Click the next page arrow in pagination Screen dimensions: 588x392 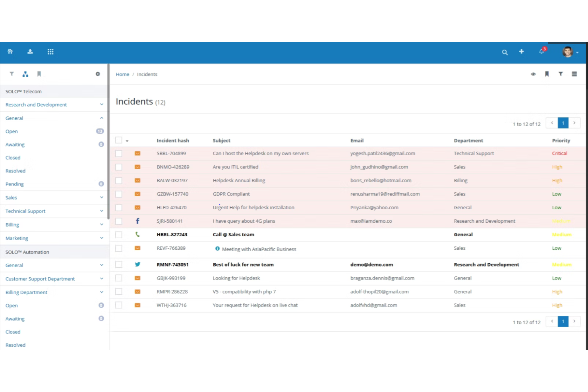click(574, 123)
